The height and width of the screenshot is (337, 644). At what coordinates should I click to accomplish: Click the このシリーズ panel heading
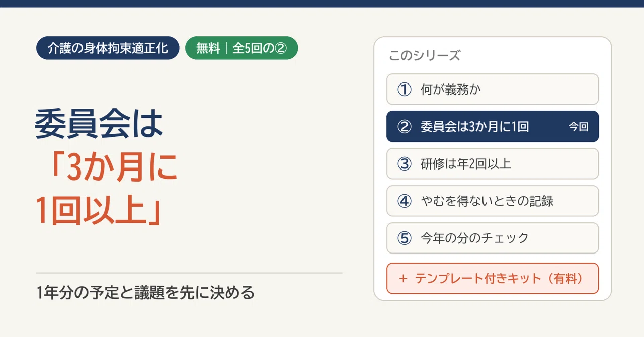coord(425,55)
